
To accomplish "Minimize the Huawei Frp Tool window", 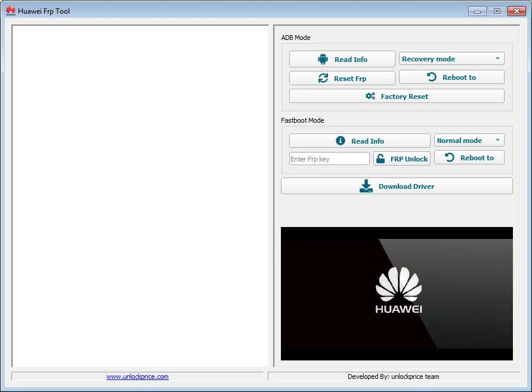I will pyautogui.click(x=477, y=11).
